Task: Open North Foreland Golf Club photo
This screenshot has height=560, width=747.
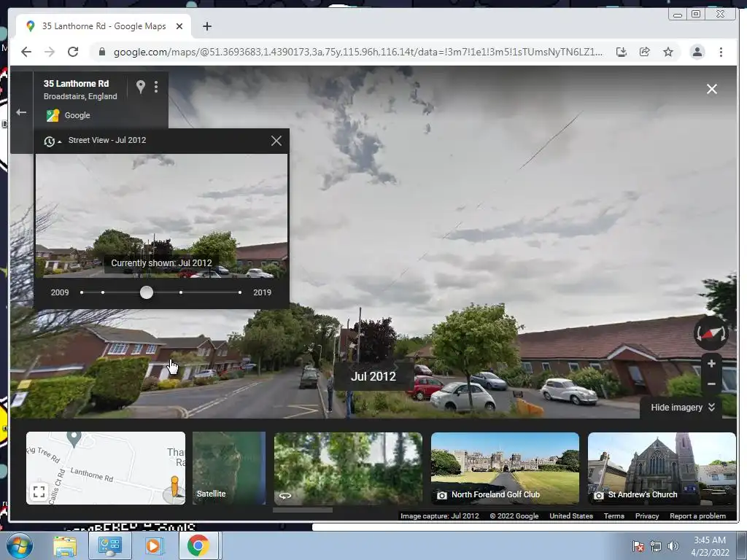Action: [505, 467]
